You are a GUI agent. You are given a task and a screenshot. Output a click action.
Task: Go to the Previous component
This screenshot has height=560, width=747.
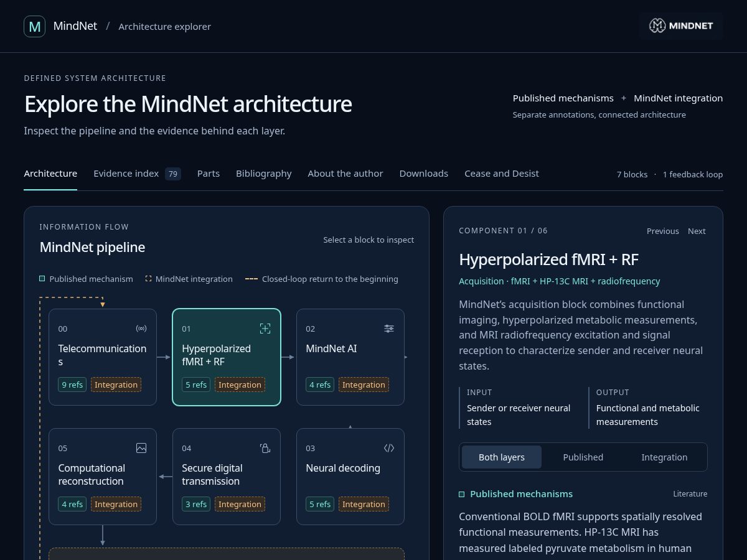(x=663, y=231)
